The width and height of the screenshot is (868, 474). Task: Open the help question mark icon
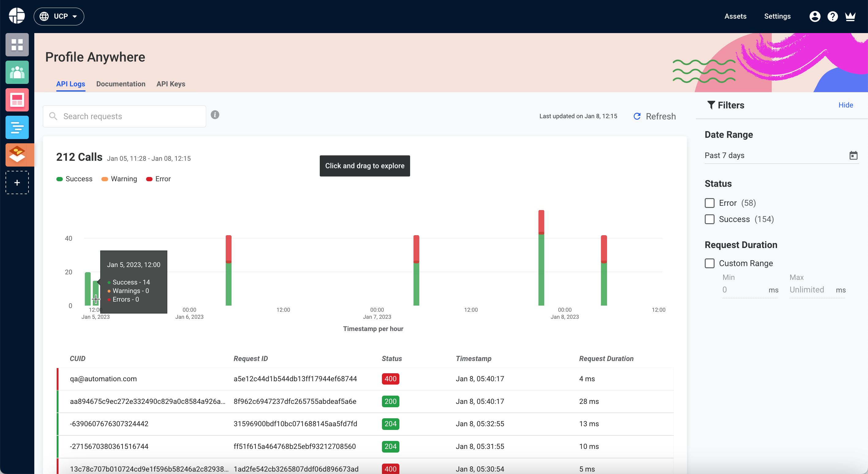tap(832, 16)
